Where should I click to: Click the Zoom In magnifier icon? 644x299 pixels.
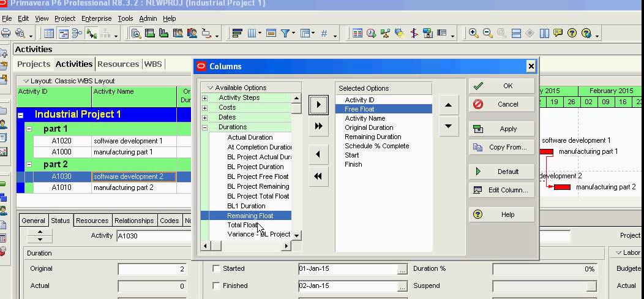coord(474,34)
